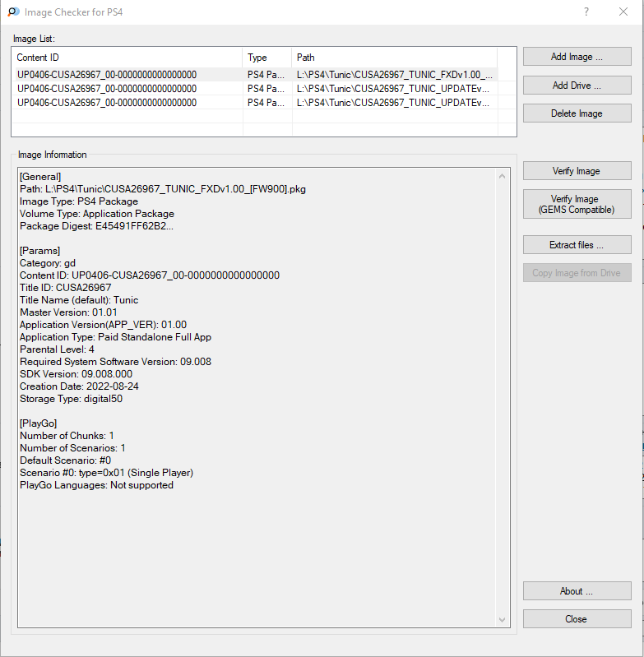This screenshot has width=644, height=657.
Task: Close the window with the X button
Action: point(623,12)
